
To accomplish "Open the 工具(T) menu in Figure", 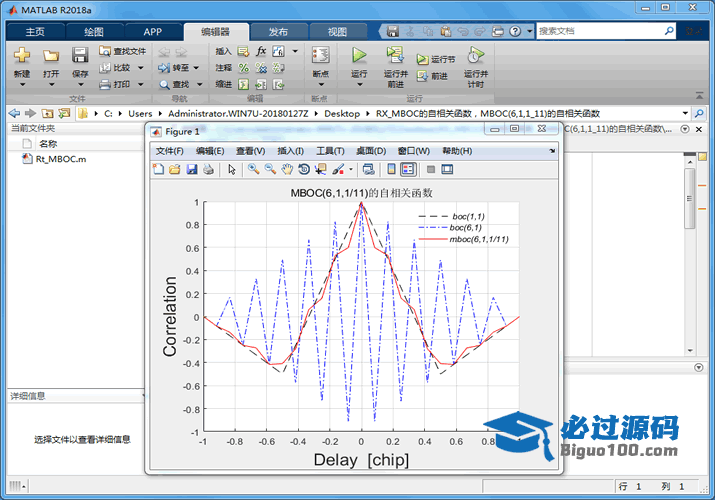I will point(330,151).
